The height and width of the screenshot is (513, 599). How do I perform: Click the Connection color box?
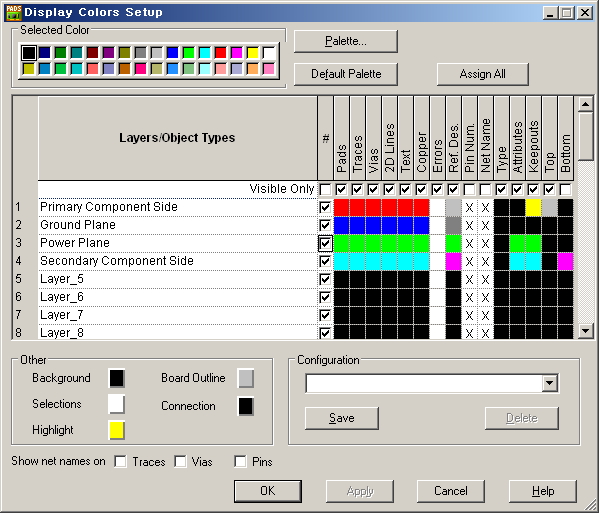point(246,406)
